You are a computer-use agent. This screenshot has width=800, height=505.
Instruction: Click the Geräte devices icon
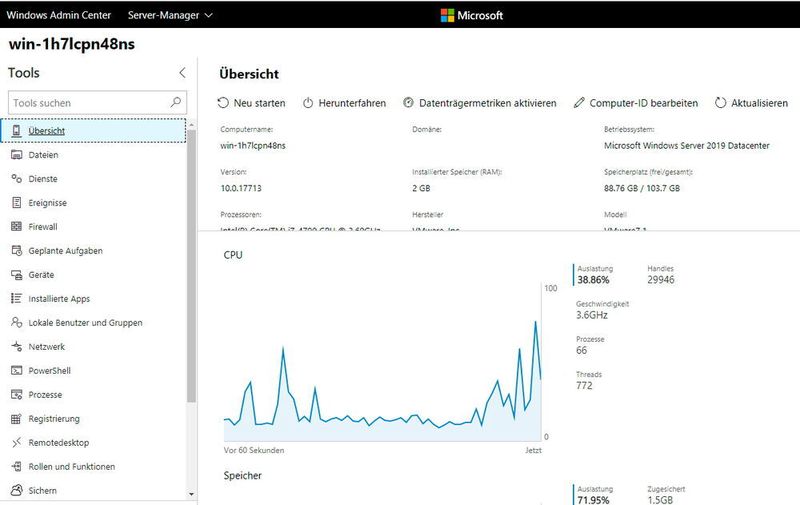coord(16,274)
